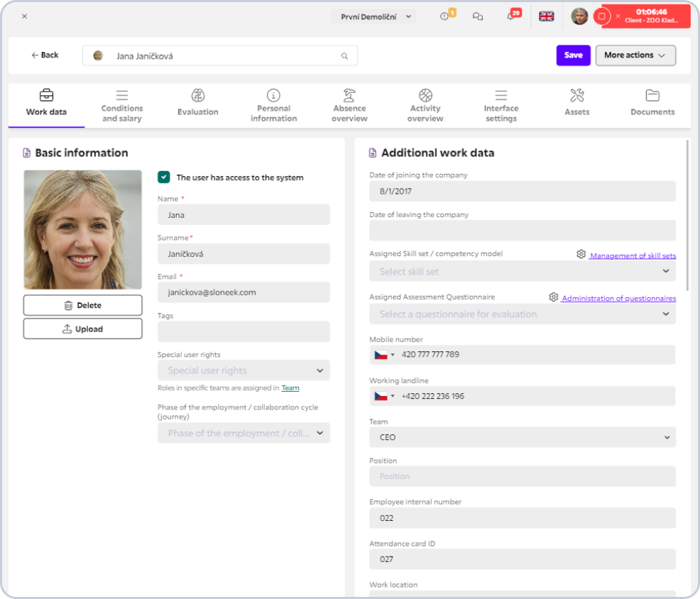The height and width of the screenshot is (599, 700).
Task: Open the Team dropdown showing CEO
Action: (x=522, y=437)
